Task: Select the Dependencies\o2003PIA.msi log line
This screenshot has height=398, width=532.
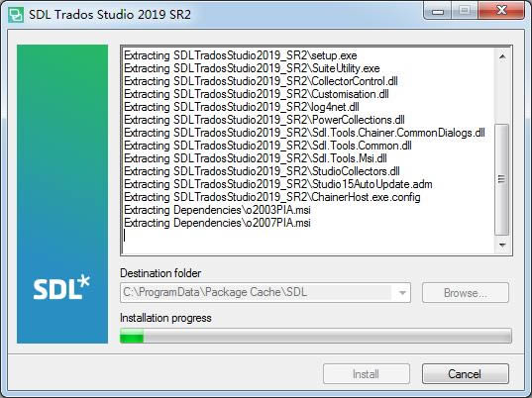Action: [217, 210]
